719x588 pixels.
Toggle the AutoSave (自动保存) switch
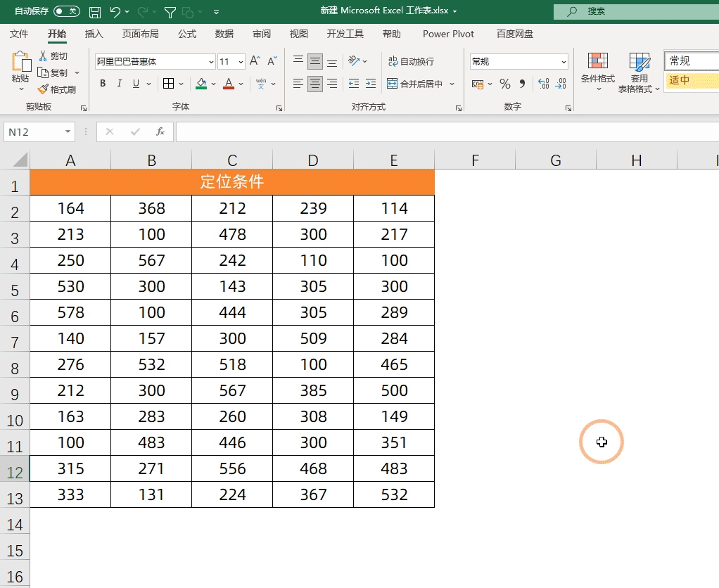coord(67,11)
